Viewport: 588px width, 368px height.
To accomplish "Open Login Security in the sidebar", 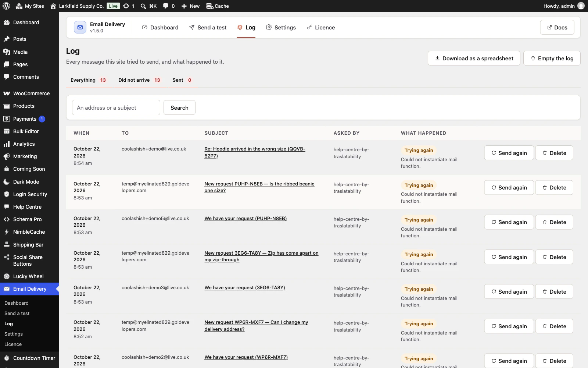I will [x=29, y=194].
